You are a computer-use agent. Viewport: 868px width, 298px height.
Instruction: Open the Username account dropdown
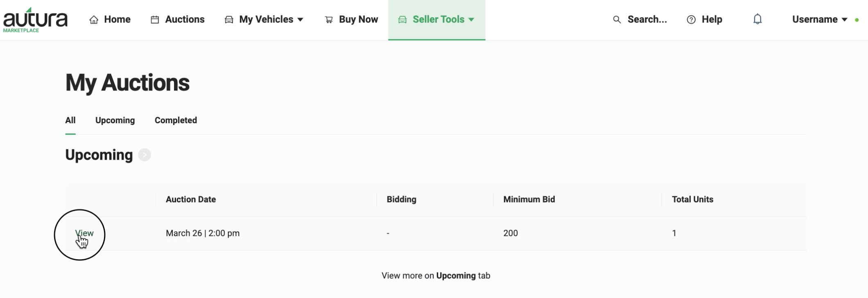tap(820, 20)
